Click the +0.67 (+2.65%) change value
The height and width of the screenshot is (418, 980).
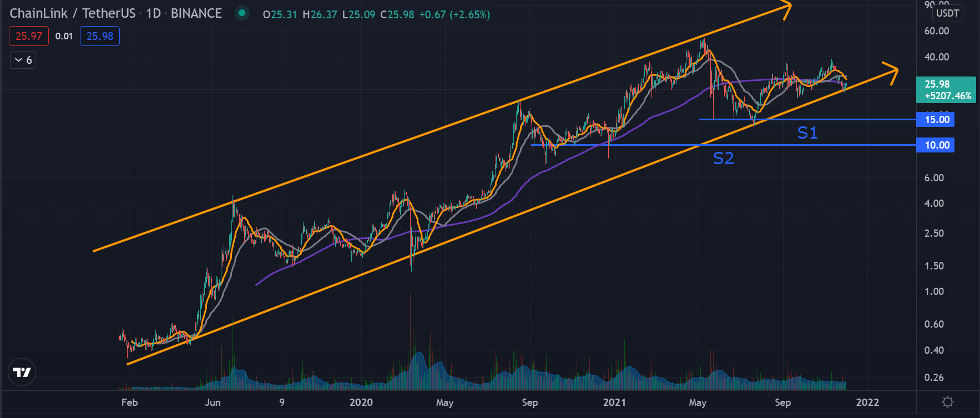tap(454, 14)
